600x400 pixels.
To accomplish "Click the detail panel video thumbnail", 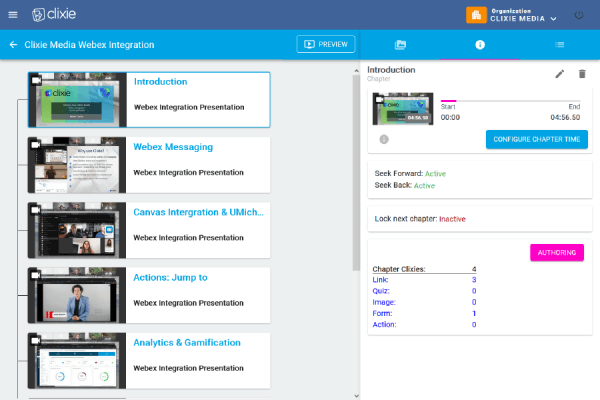I will [403, 108].
